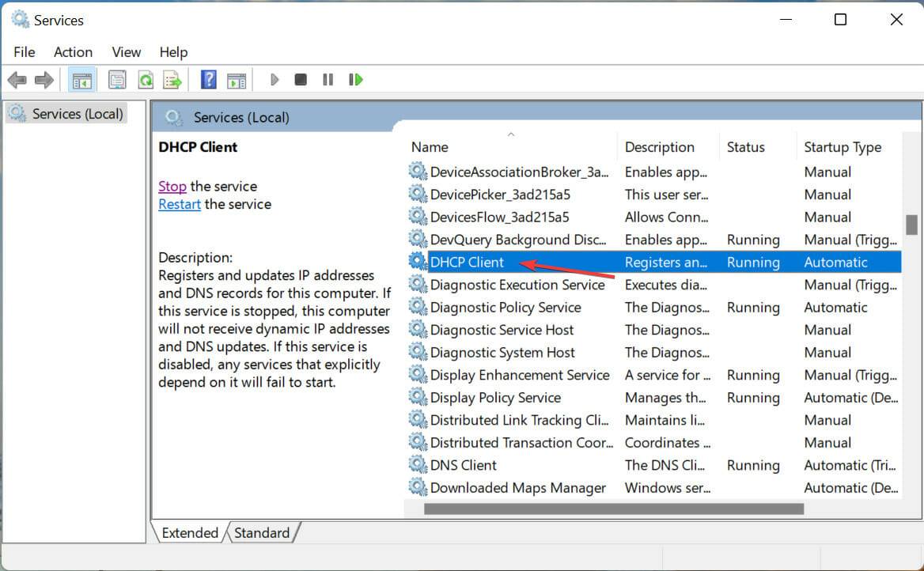Click gear icon beside Display Policy Service
Screen dimensions: 924x571
(x=418, y=396)
